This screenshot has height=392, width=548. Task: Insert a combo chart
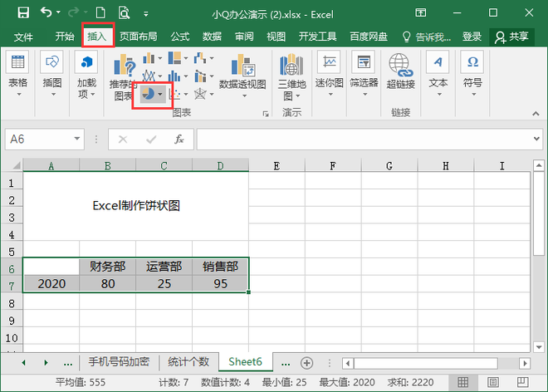tap(203, 76)
